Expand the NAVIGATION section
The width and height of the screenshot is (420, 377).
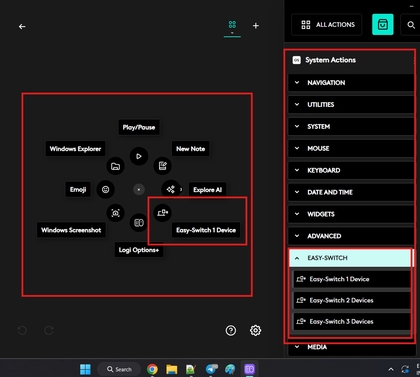click(x=351, y=83)
